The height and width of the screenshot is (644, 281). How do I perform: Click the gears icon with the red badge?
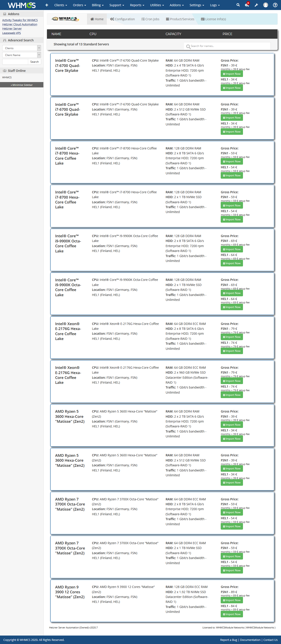click(247, 5)
